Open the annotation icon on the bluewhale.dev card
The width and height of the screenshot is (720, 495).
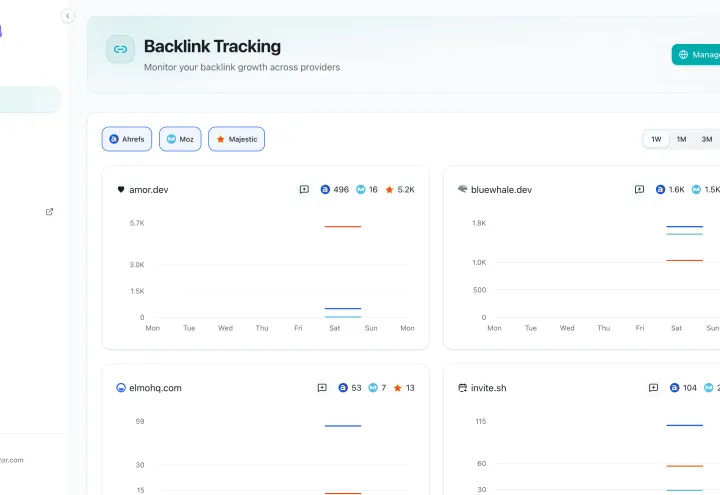639,189
